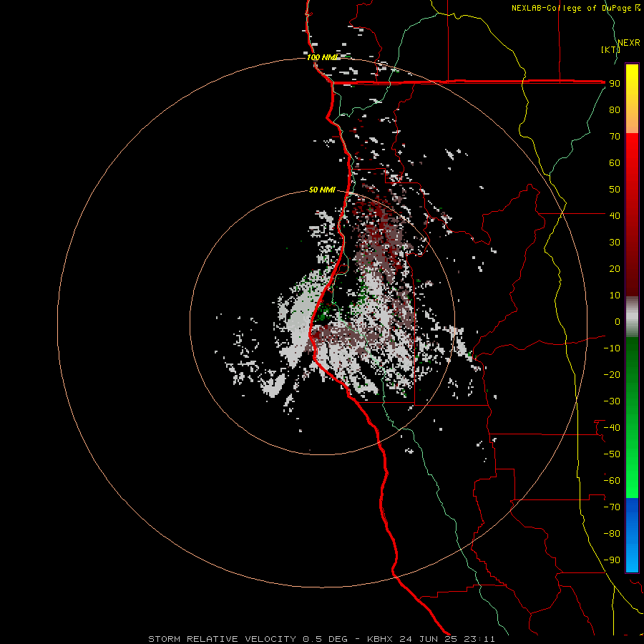
Task: Click the '20' value on velocity scale
Action: [615, 268]
